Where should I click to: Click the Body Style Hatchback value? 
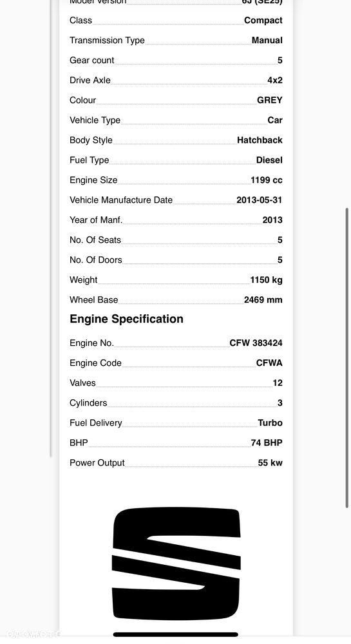(x=260, y=140)
